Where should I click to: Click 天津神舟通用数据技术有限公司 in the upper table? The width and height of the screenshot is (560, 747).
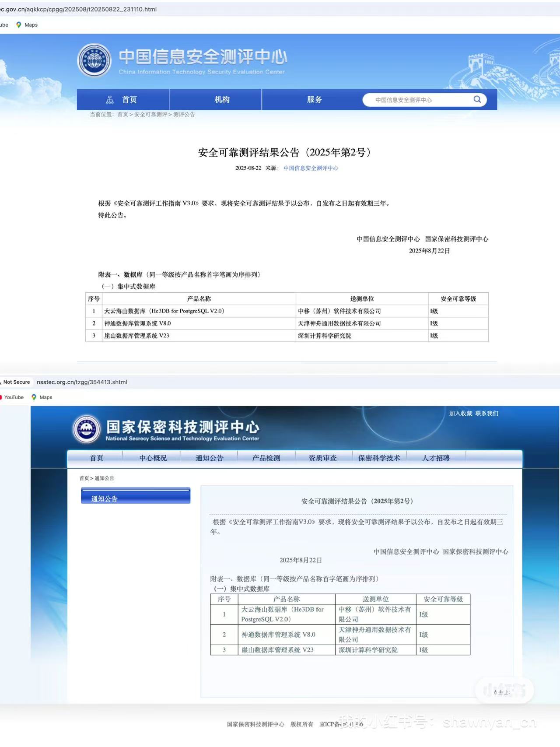pyautogui.click(x=339, y=323)
